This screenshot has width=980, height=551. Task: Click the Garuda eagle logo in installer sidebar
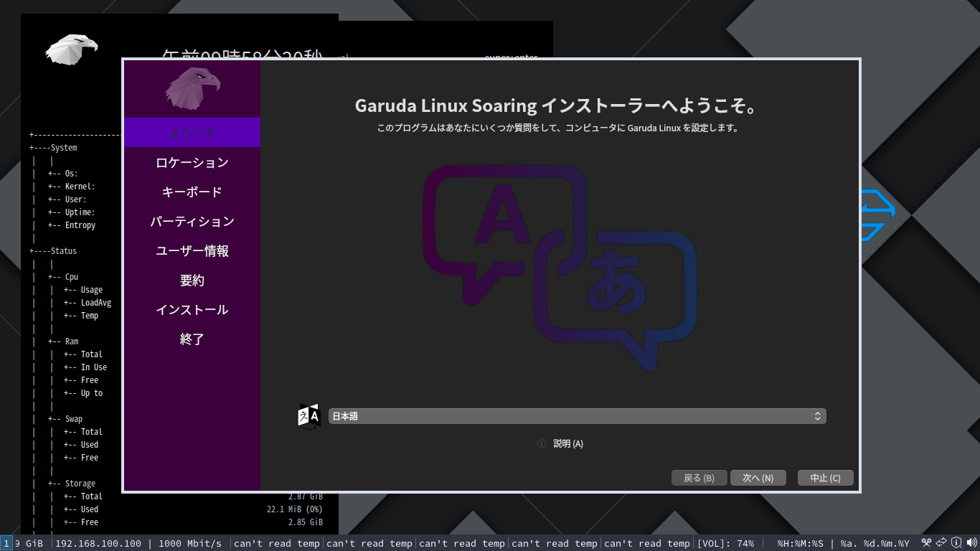tap(192, 88)
